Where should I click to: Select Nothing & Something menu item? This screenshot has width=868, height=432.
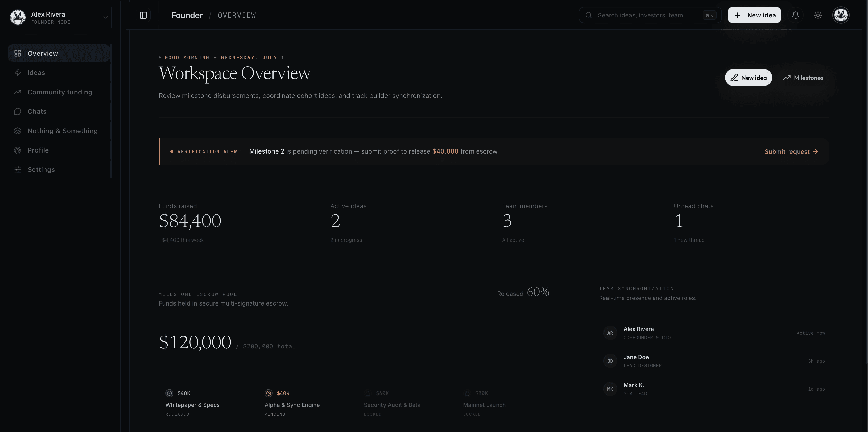pyautogui.click(x=59, y=131)
